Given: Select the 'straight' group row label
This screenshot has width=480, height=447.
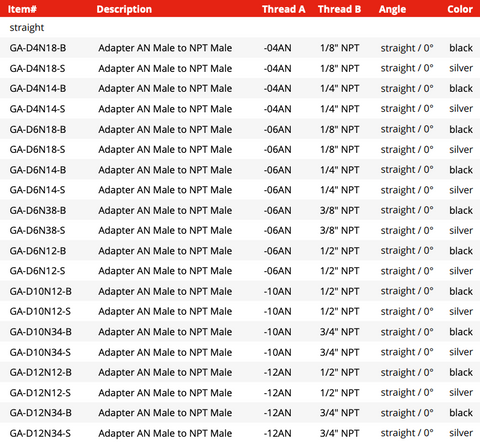Looking at the screenshot, I should point(27,27).
